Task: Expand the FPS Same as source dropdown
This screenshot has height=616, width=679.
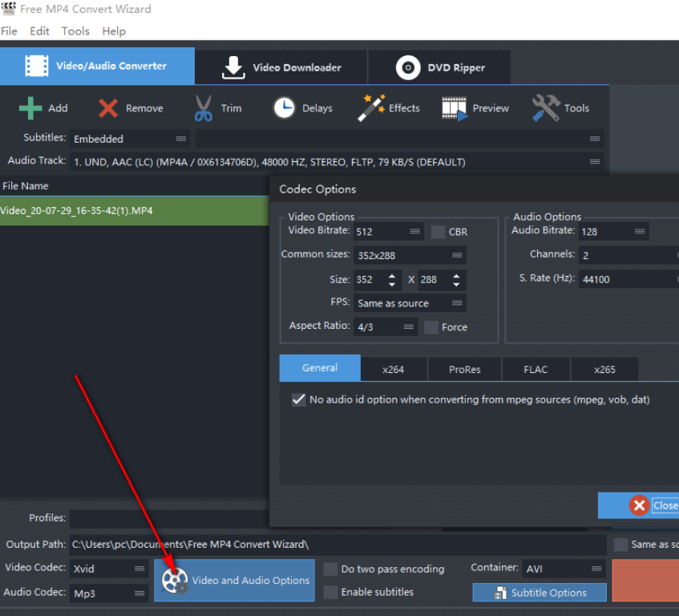Action: pos(410,303)
